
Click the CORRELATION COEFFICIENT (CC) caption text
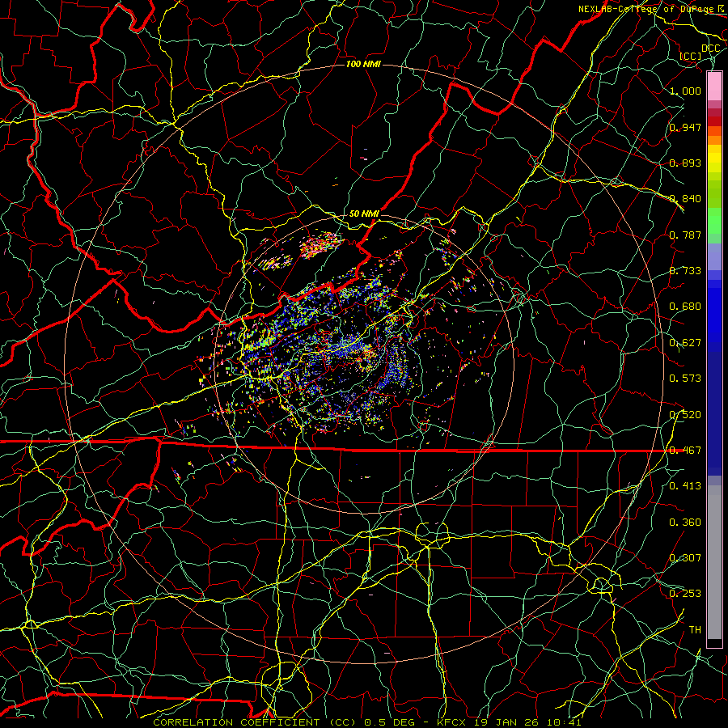tap(255, 722)
